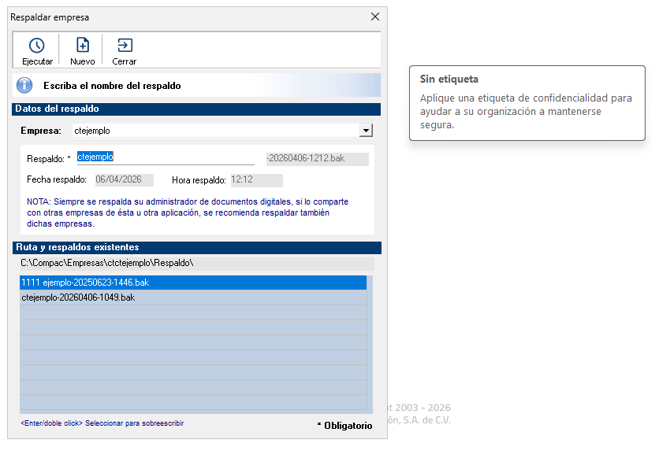670x458 pixels.
Task: Open the Empresa dropdown arrow
Action: click(x=366, y=130)
